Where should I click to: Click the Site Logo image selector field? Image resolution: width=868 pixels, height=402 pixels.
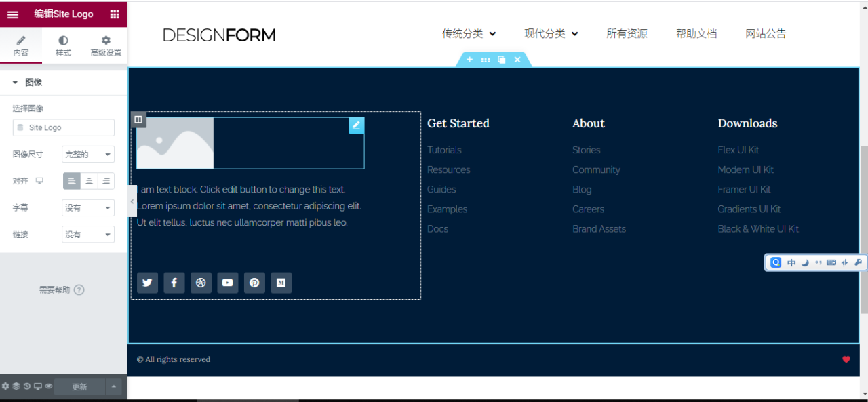(63, 127)
